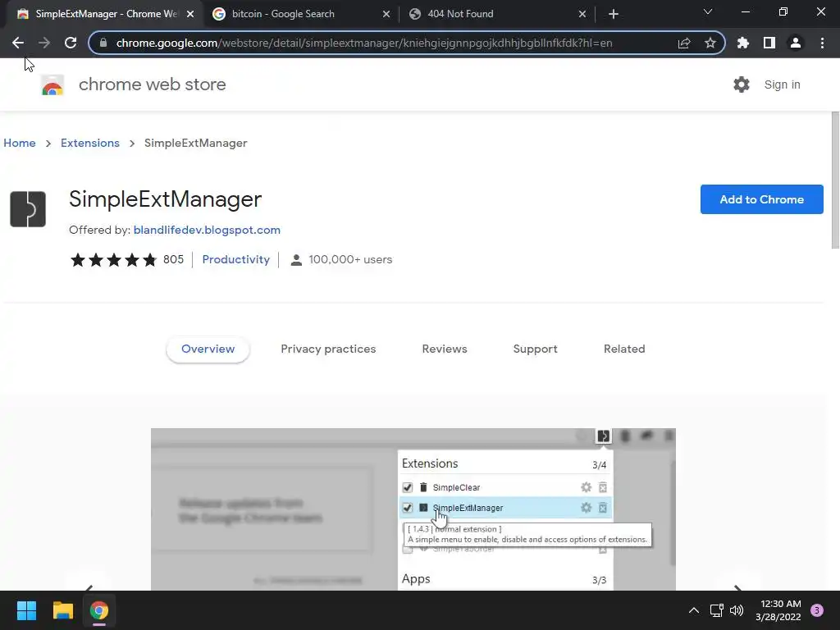The image size is (840, 630).
Task: Show hidden system tray icons
Action: (694, 610)
